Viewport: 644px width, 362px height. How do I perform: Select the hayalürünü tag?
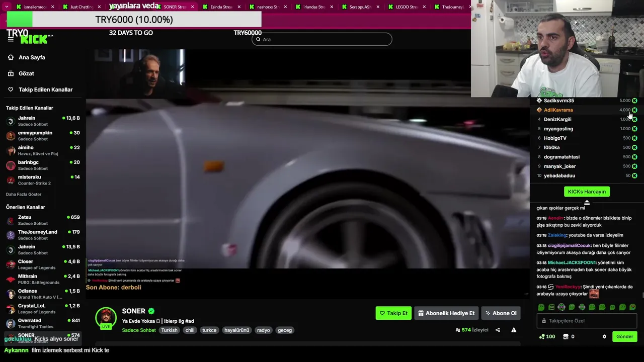pos(237,330)
